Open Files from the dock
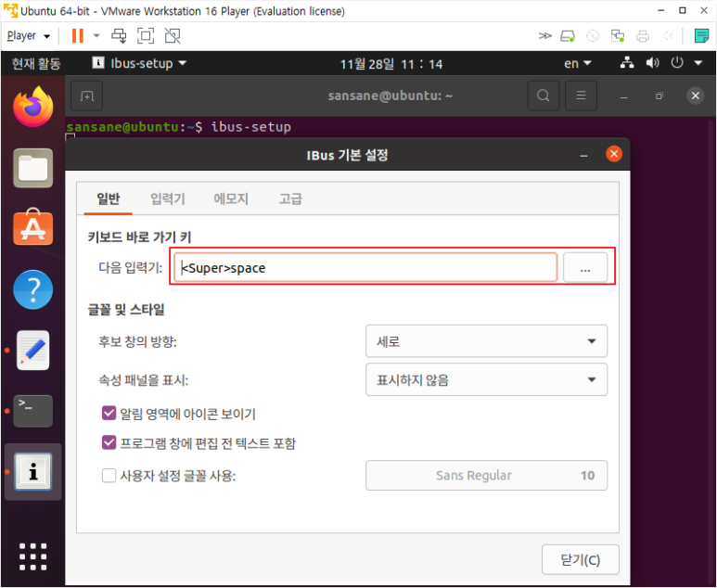 coord(32,168)
